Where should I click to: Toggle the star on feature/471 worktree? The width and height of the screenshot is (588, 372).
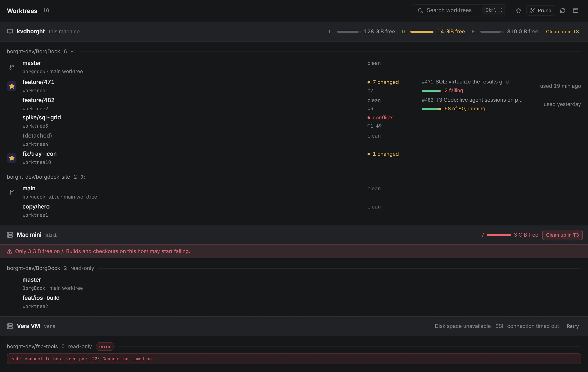(x=12, y=86)
